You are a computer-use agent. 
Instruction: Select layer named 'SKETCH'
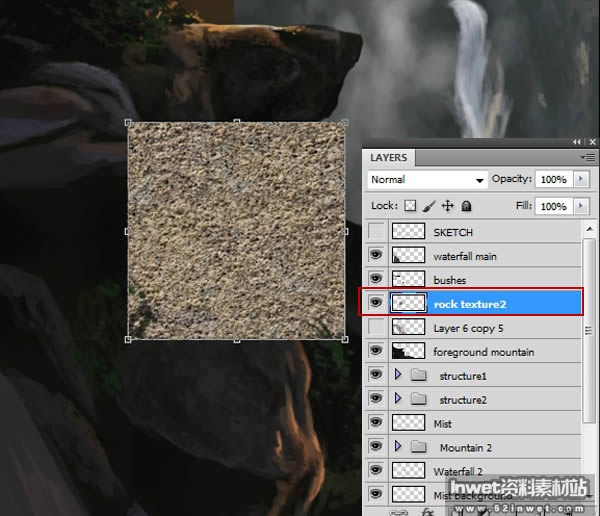point(453,232)
